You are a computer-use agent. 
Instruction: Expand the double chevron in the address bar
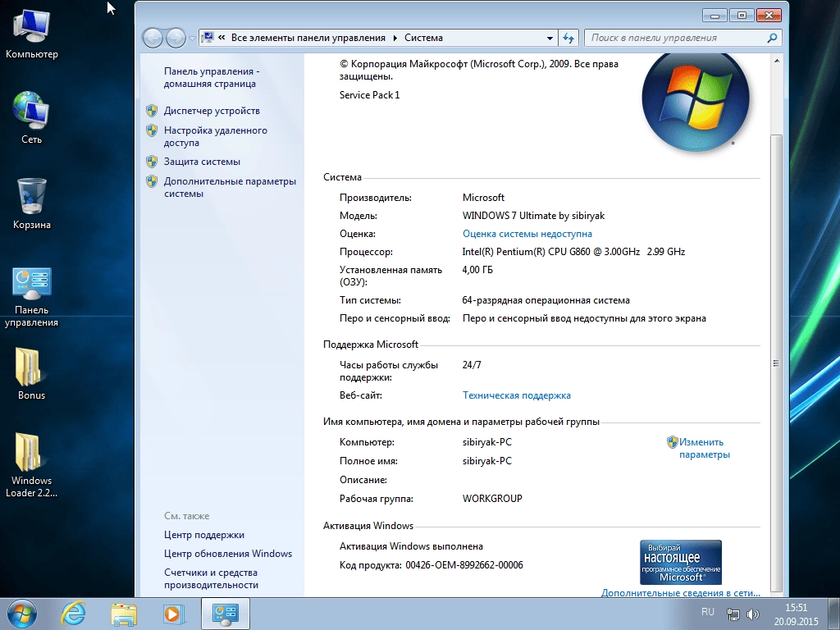[x=221, y=38]
